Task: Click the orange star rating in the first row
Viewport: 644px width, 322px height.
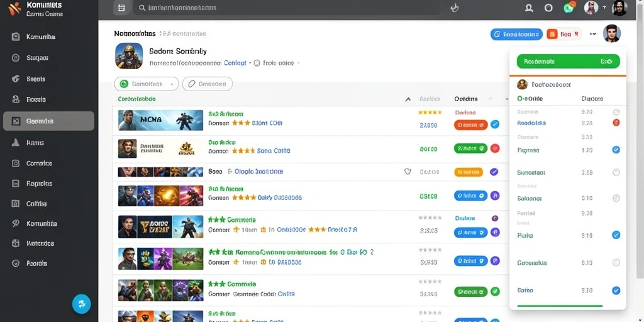Action: (x=430, y=112)
